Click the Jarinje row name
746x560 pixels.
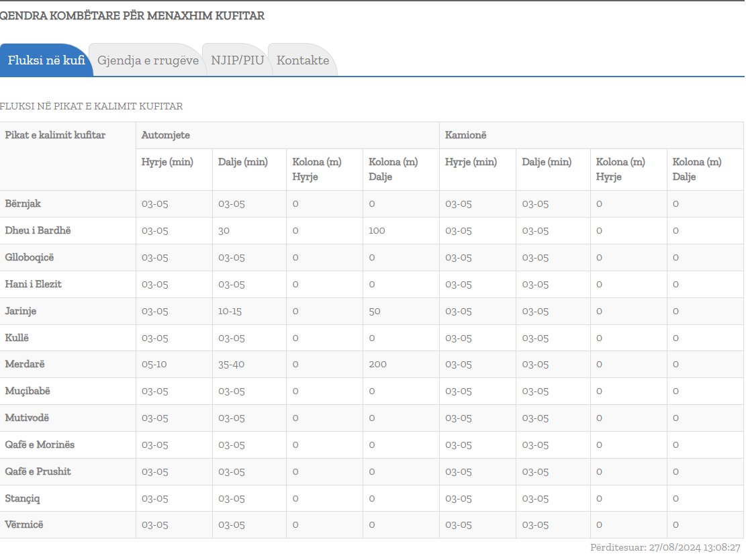point(21,311)
